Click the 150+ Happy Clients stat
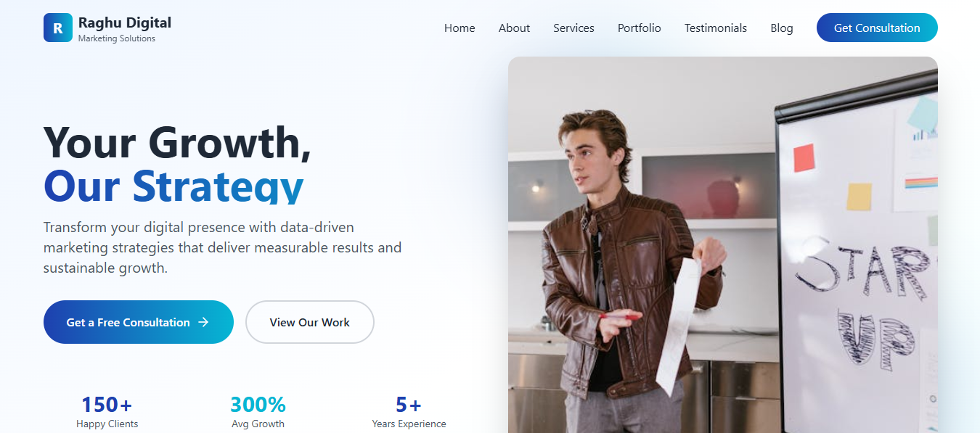 coord(107,411)
